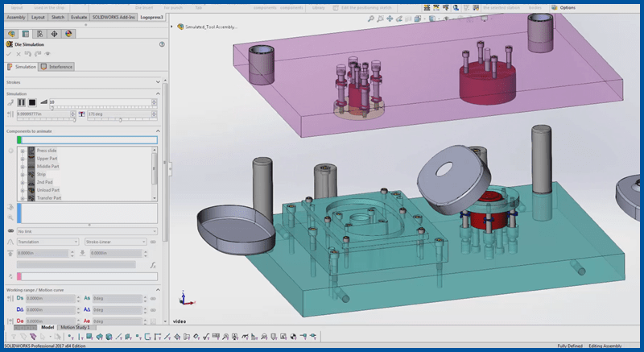Click Zoom to Area in viewport toolbar

click(380, 19)
